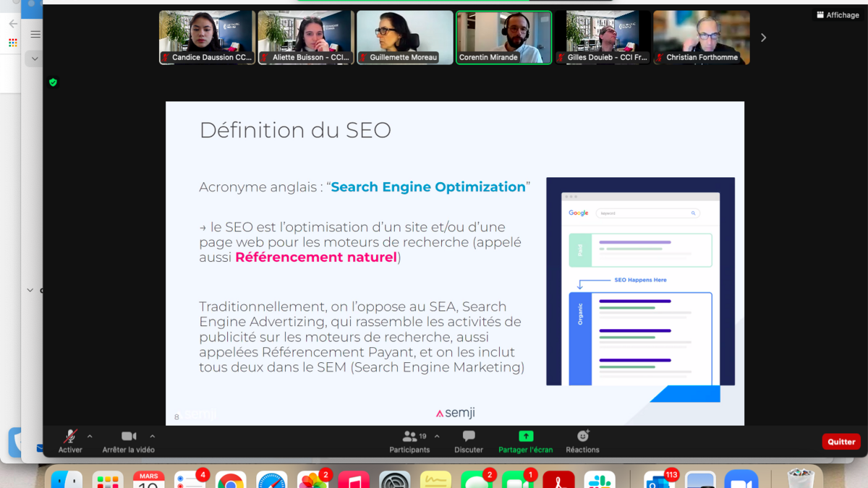Show next participants with the right arrow
The image size is (868, 488).
pyautogui.click(x=763, y=38)
